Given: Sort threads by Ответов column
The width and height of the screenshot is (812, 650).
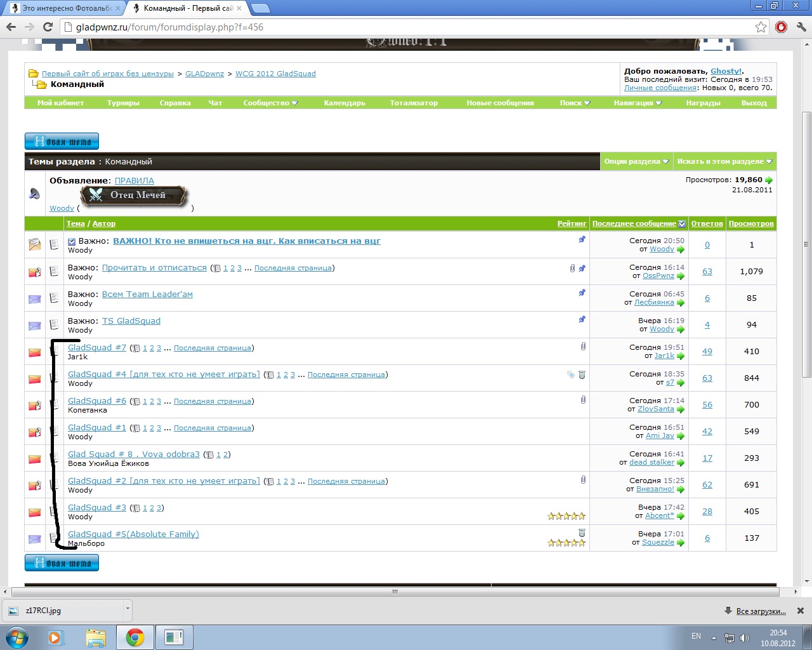Looking at the screenshot, I should click(x=707, y=223).
